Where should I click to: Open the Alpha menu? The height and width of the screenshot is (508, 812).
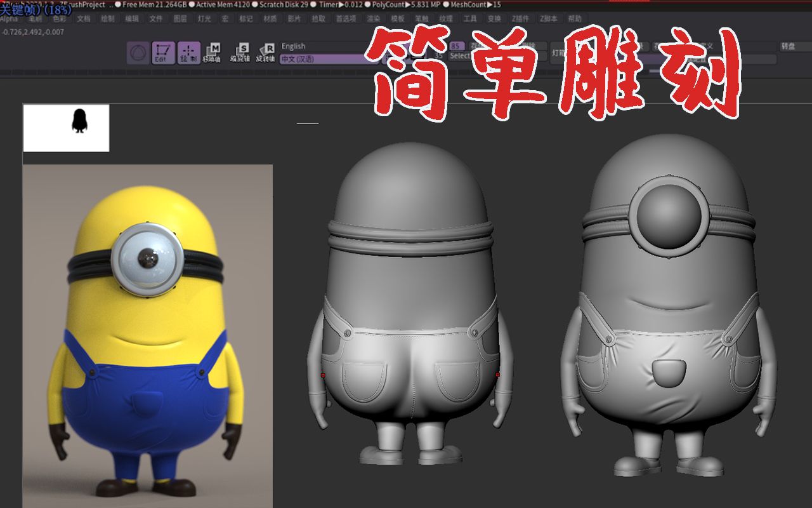(9, 19)
